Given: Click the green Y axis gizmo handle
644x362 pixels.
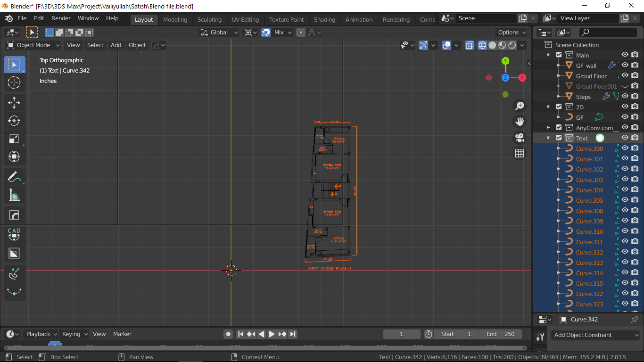Looking at the screenshot, I should [505, 61].
